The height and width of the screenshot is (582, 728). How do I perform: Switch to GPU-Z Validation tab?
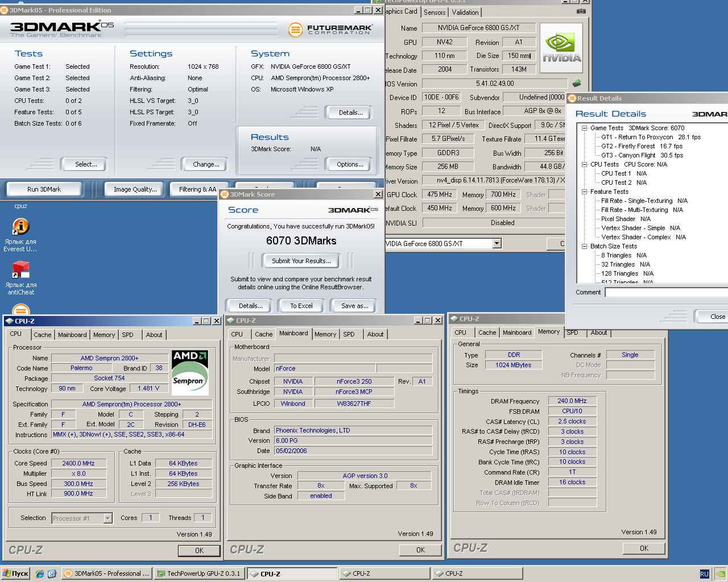[x=465, y=13]
